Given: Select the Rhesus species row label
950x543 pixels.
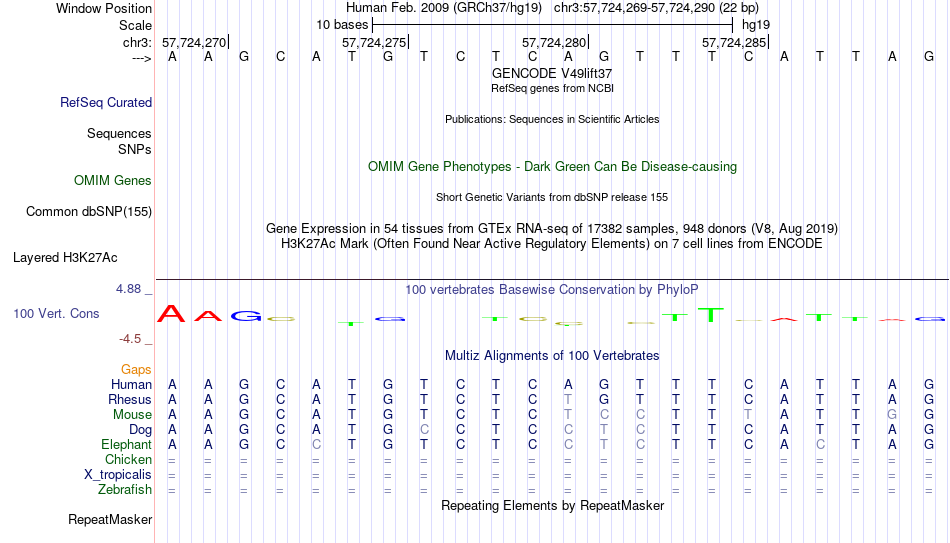Looking at the screenshot, I should pos(130,400).
